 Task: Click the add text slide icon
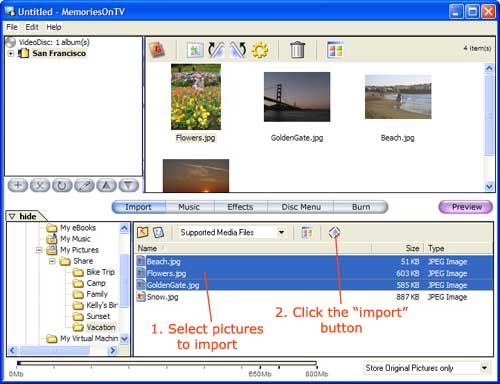click(x=157, y=50)
